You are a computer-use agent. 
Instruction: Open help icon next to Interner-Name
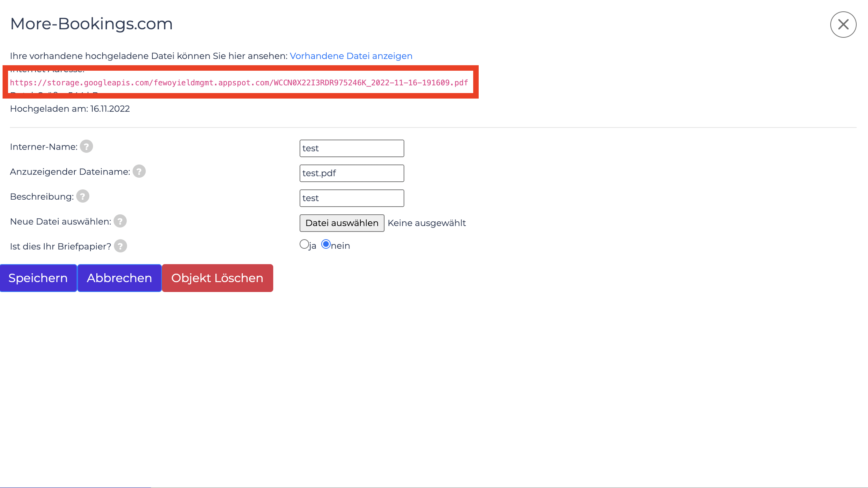pyautogui.click(x=86, y=147)
